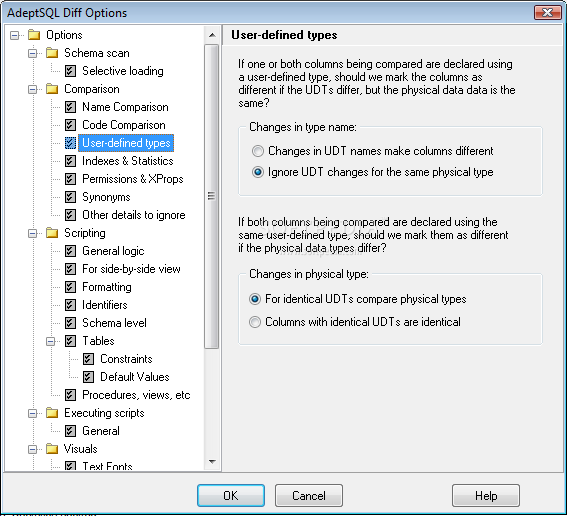Click the Indexes & Statistics page icon
Image resolution: width=567 pixels, height=516 pixels.
pyautogui.click(x=70, y=161)
